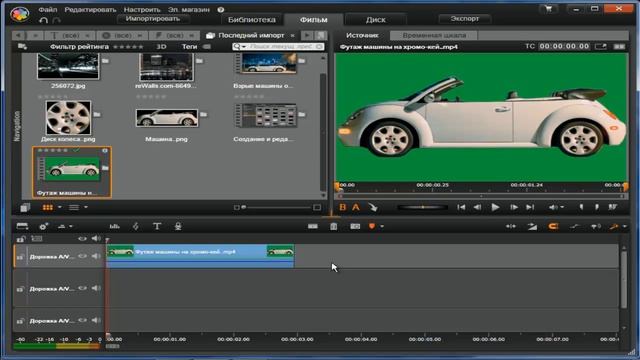The height and width of the screenshot is (360, 640).
Task: Click the Импортировать button
Action: click(x=153, y=19)
